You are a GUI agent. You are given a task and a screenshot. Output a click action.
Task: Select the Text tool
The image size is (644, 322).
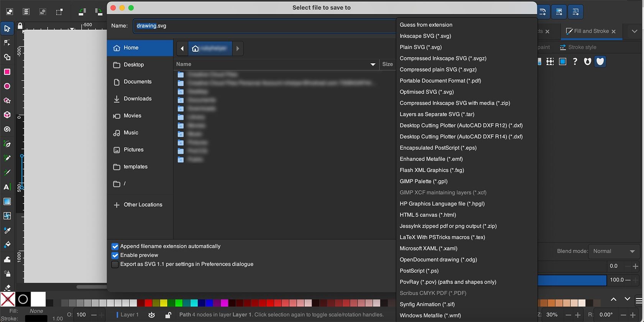coord(7,187)
